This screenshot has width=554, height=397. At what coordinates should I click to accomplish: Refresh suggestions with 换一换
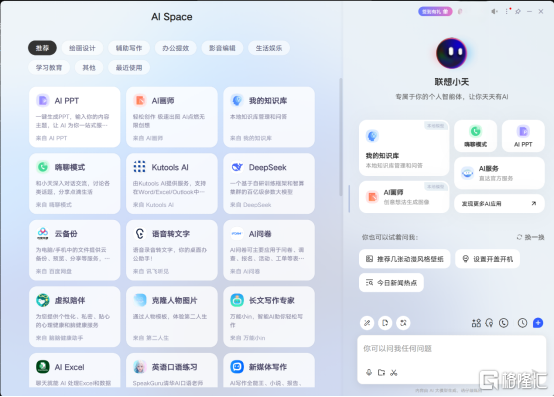pos(530,237)
